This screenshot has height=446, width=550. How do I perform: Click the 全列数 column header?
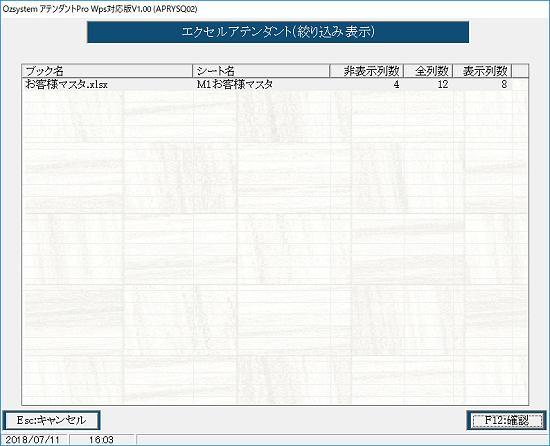pos(428,71)
